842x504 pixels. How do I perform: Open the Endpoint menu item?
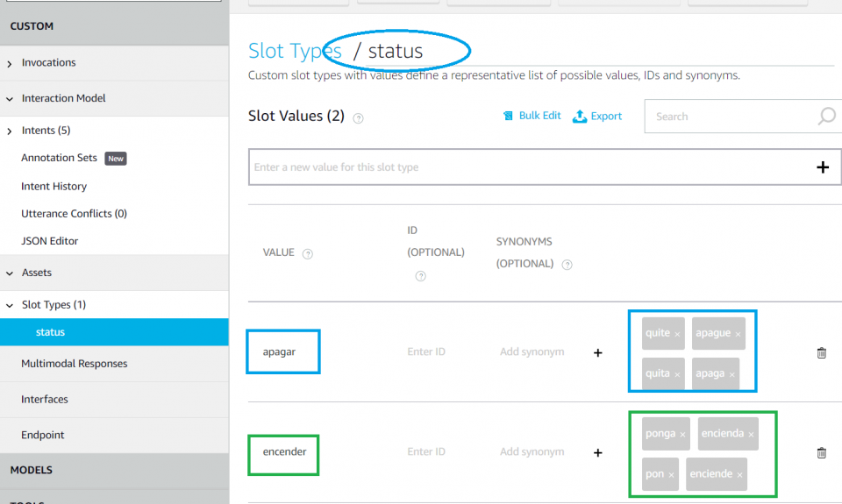pos(43,435)
